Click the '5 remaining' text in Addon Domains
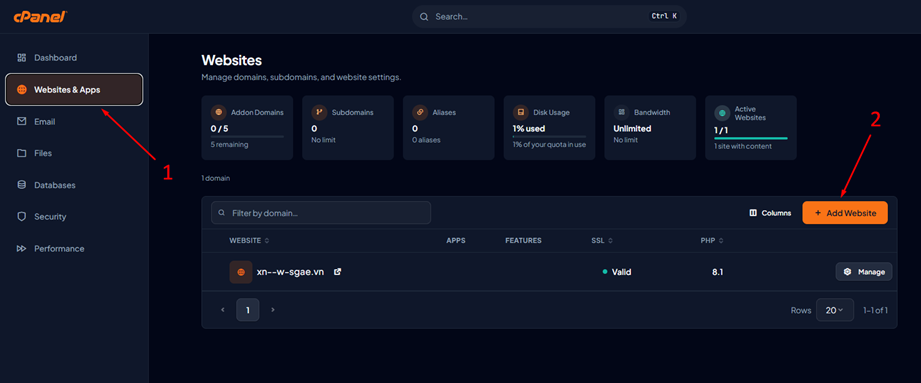Image resolution: width=921 pixels, height=383 pixels. pos(229,145)
